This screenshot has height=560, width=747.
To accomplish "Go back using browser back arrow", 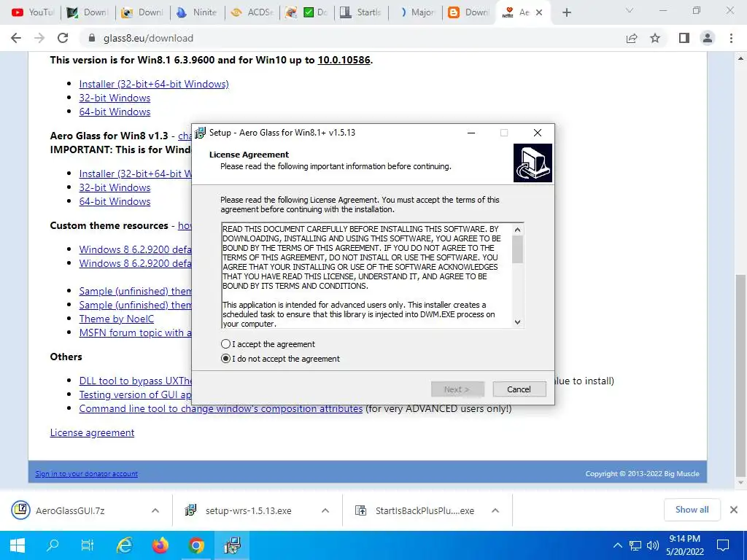I will 16,38.
